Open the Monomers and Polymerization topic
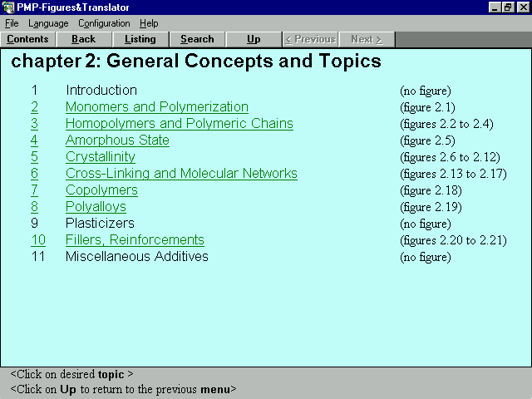Viewport: 532px width, 399px height. pos(156,107)
